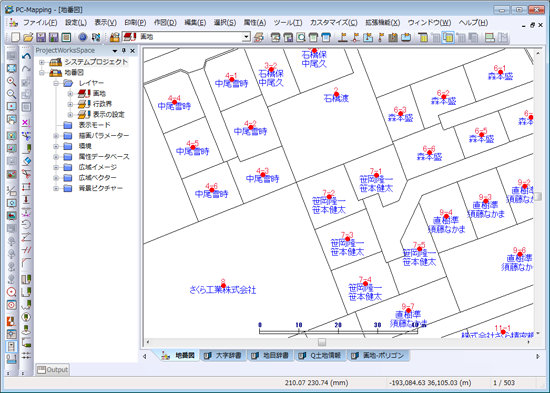Click the horizontal map scrollbar thumb
Viewport: 550px width, 393px height.
tap(322, 342)
